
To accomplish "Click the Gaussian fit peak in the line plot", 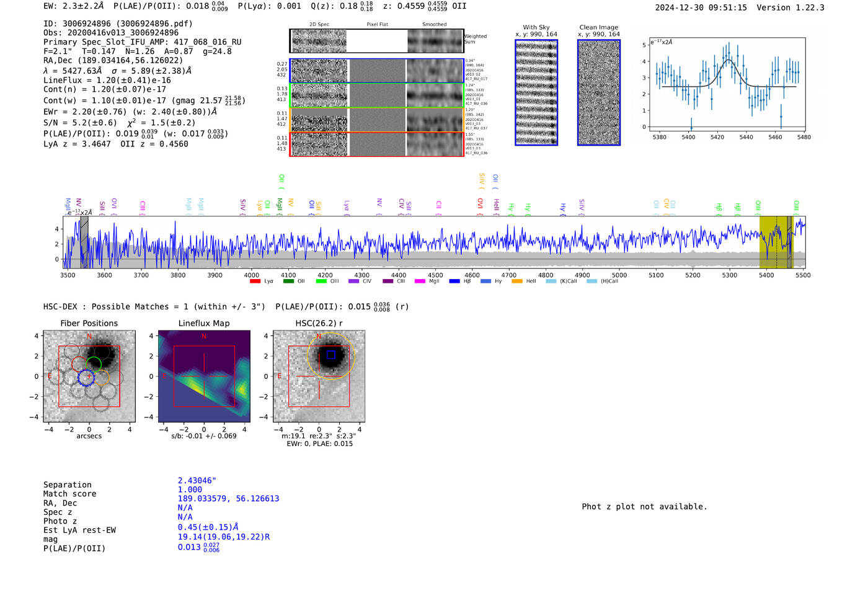I will tap(728, 61).
